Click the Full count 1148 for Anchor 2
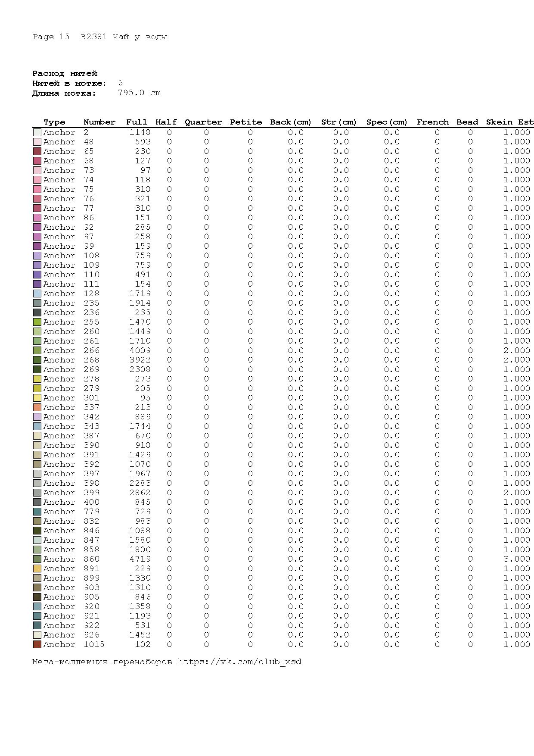 click(140, 132)
